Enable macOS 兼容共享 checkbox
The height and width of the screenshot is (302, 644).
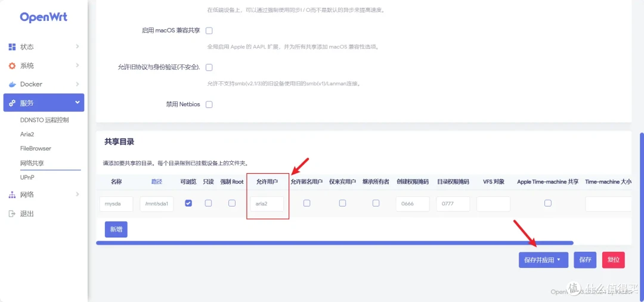tap(209, 31)
